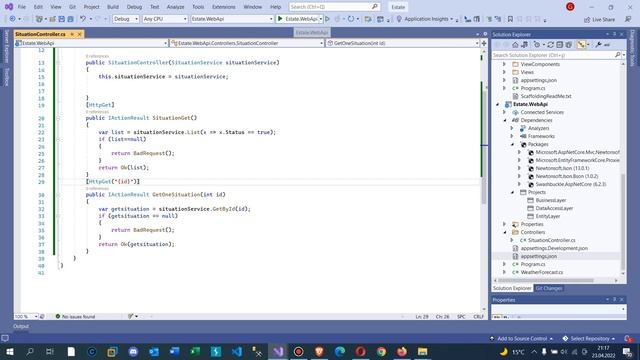
Task: Collapse the Controllers folder node
Action: pyautogui.click(x=505, y=232)
